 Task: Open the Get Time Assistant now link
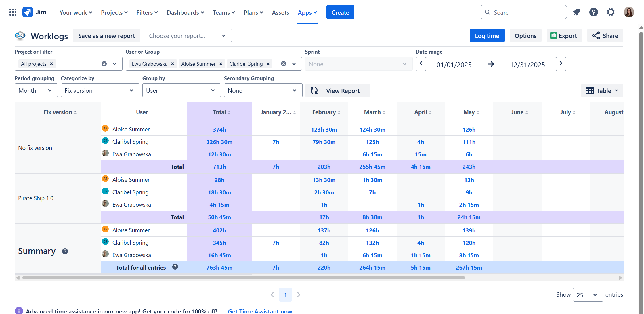pyautogui.click(x=260, y=311)
